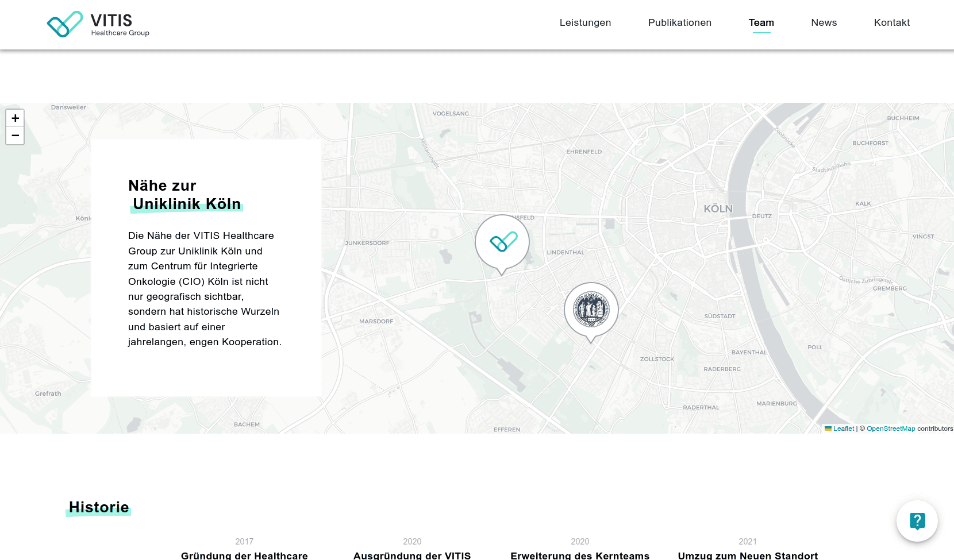Click the EHRENFELD district label on map
Image resolution: width=954 pixels, height=560 pixels.
pyautogui.click(x=584, y=152)
